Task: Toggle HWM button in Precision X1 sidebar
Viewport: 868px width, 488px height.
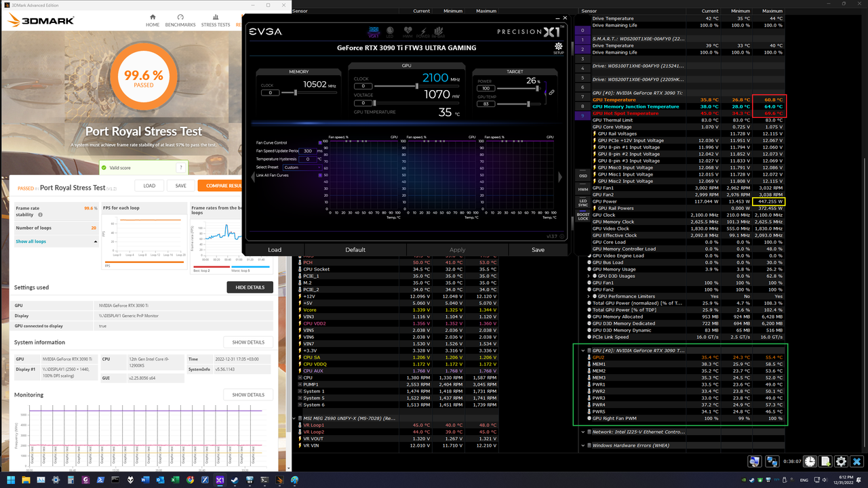Action: coord(583,190)
